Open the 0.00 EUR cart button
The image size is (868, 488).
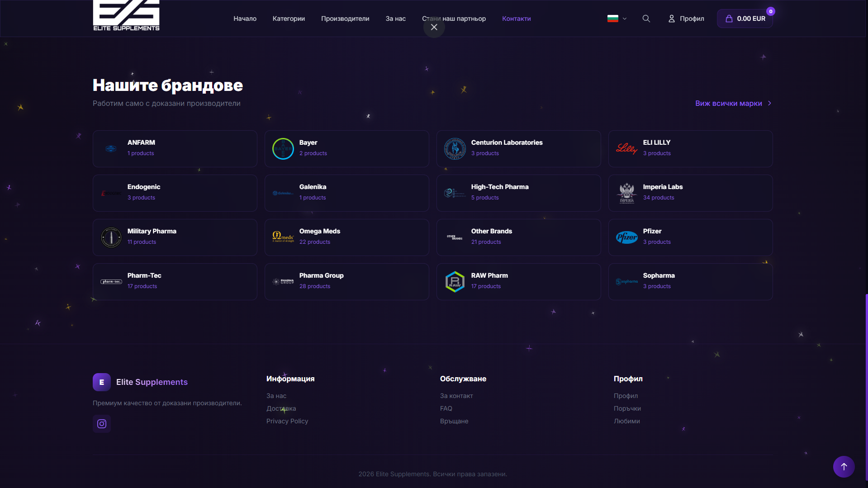(x=745, y=19)
